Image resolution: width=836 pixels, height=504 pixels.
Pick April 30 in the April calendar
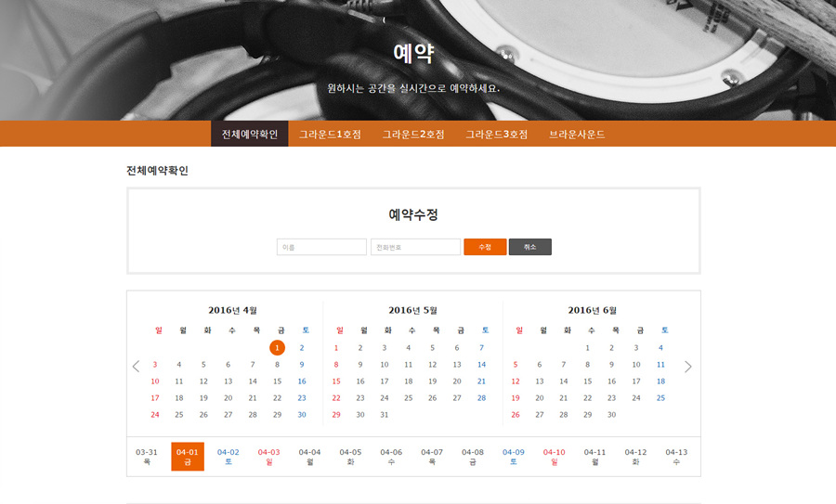point(302,415)
